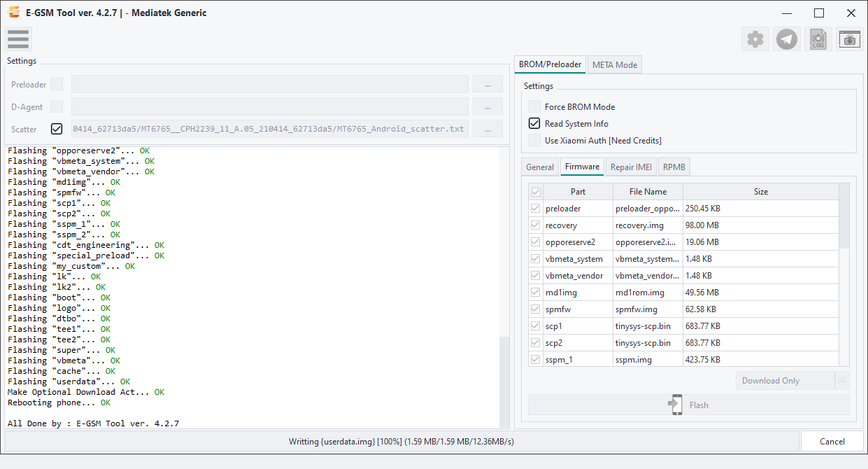Select the md1rom.img file name cell

pos(648,293)
